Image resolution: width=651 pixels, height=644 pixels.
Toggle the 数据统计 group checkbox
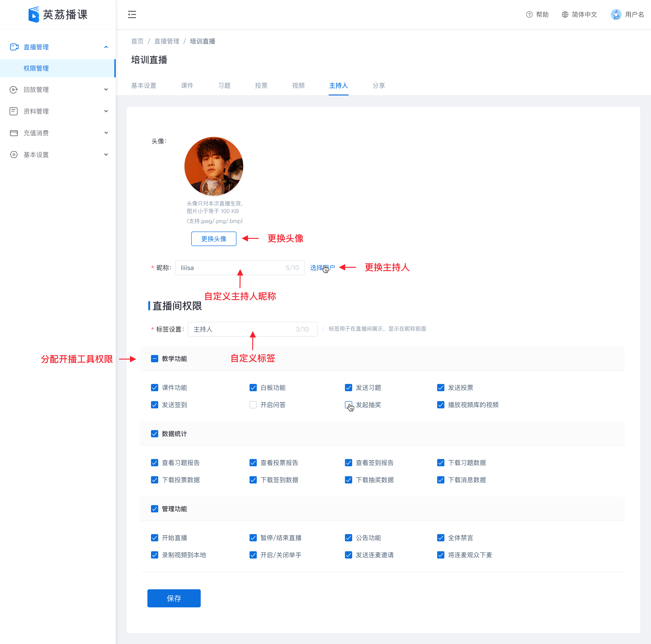tap(155, 434)
